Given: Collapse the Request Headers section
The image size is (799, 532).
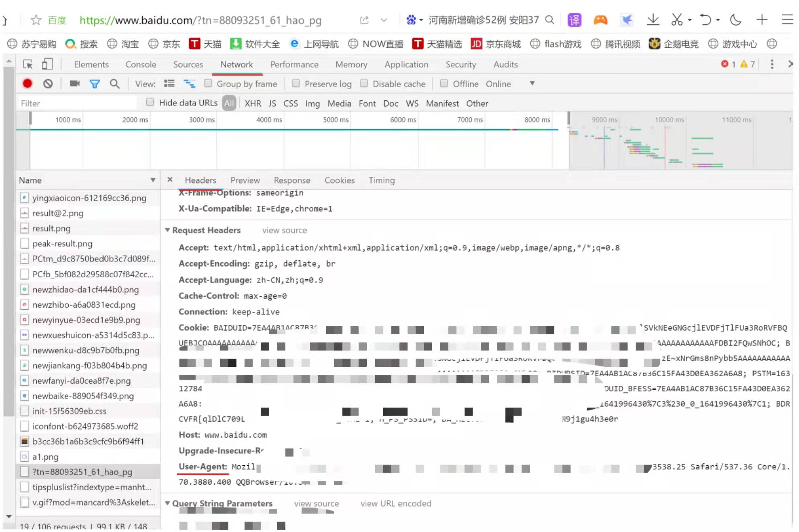Looking at the screenshot, I should (x=168, y=230).
